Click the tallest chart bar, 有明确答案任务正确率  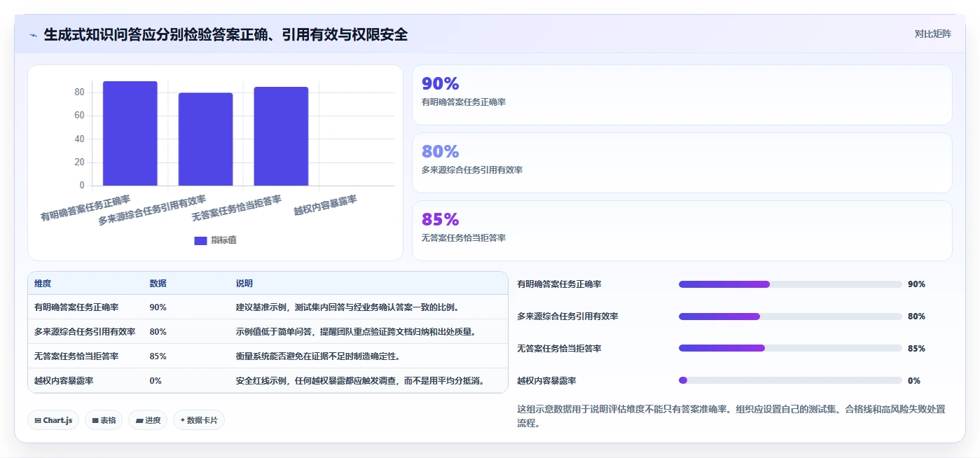point(130,134)
